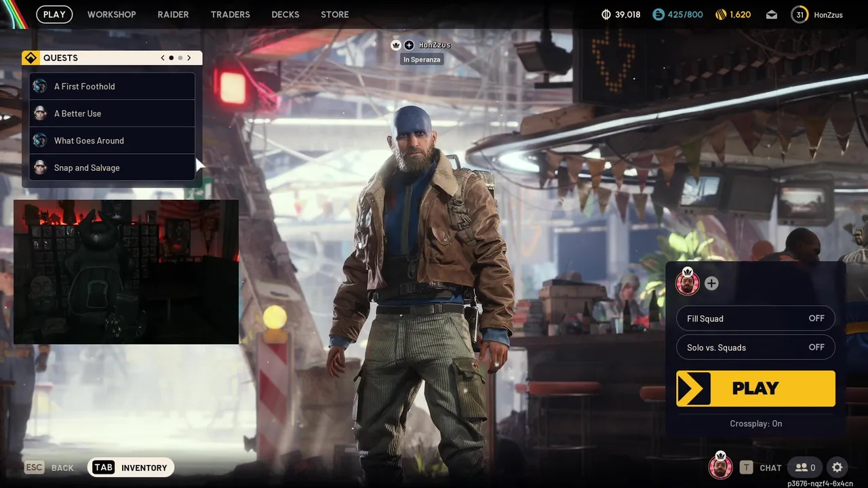
Task: Go to next quests page arrow
Action: (189, 58)
